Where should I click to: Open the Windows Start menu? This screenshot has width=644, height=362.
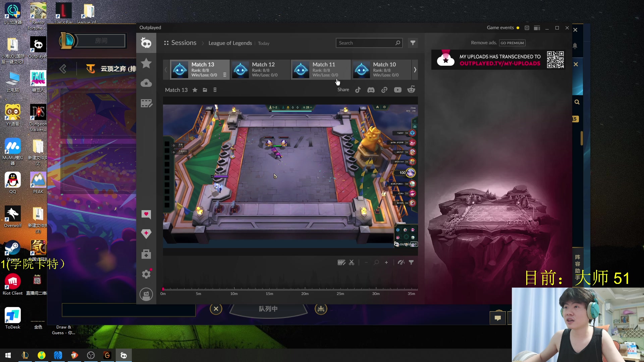pyautogui.click(x=8, y=355)
